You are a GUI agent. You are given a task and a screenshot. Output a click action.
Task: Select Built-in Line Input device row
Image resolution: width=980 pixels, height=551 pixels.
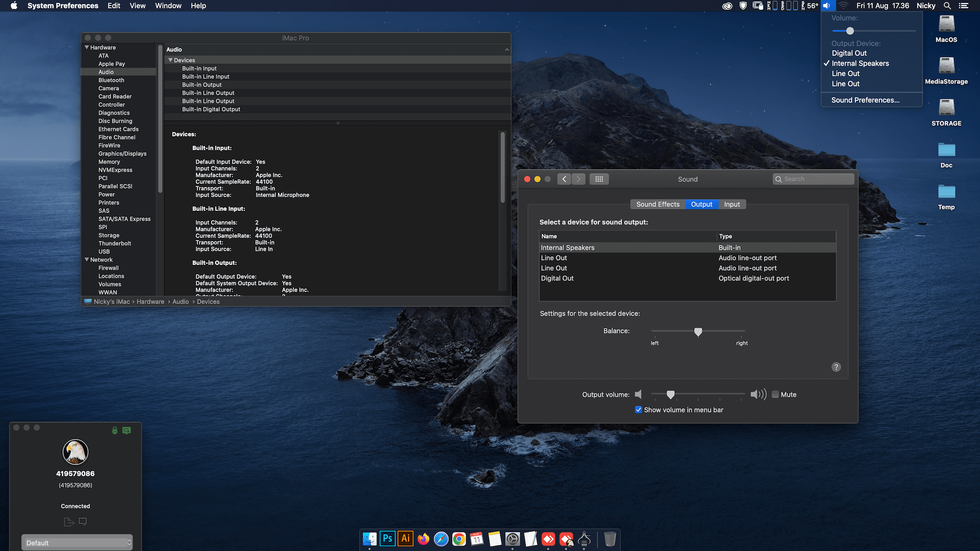click(x=337, y=77)
